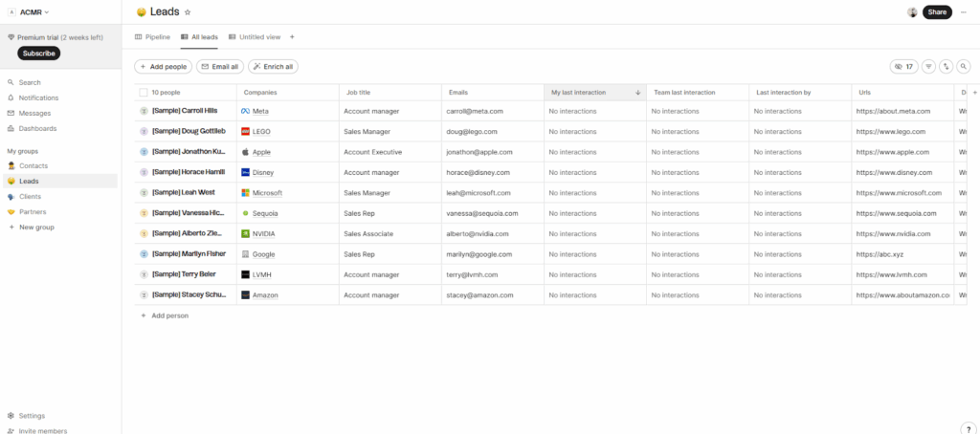
Task: Open table search magnifier icon
Action: pyautogui.click(x=964, y=67)
